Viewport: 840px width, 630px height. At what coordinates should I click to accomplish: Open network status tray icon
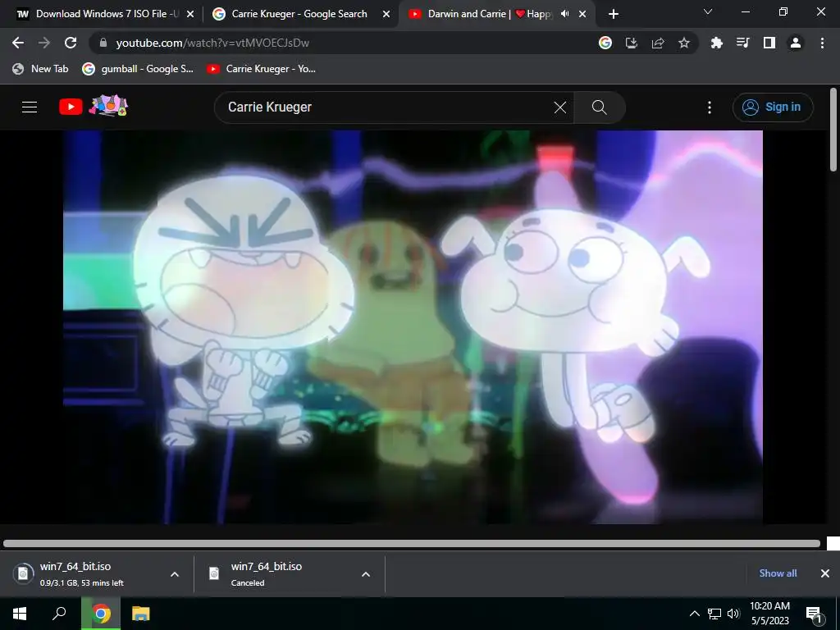(714, 614)
